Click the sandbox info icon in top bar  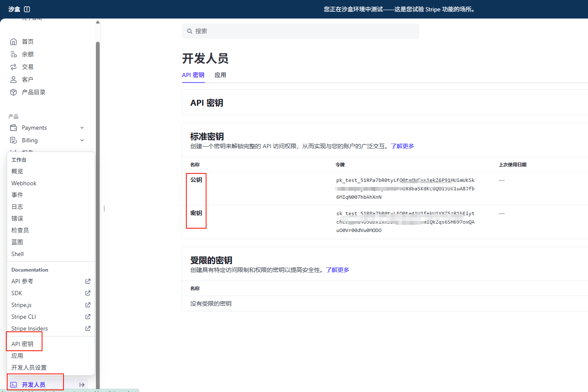point(28,9)
